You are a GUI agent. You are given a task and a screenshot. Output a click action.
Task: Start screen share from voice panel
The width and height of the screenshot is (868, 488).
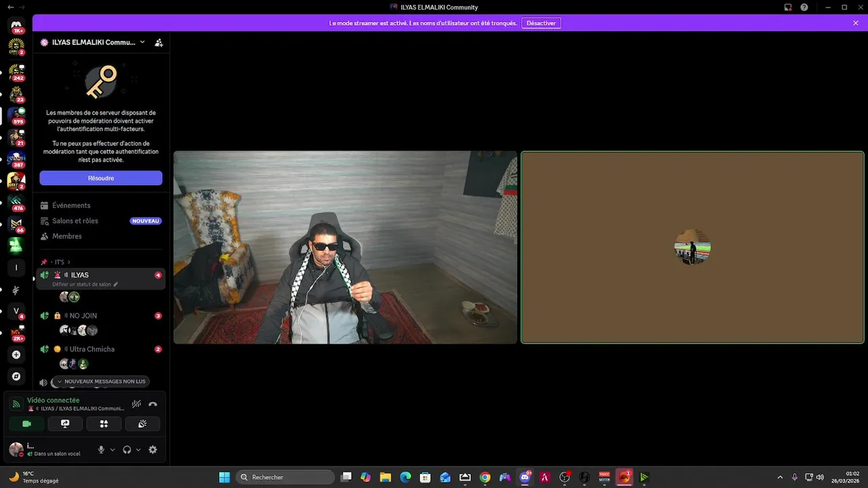coord(65,424)
